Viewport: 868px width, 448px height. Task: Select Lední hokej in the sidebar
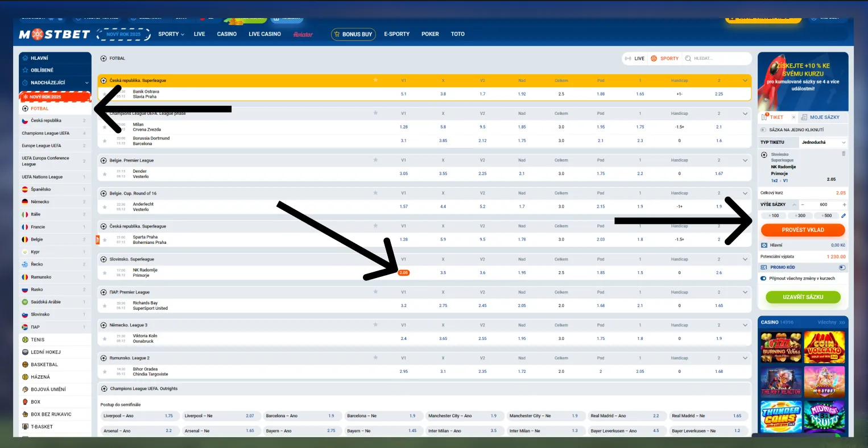point(55,352)
